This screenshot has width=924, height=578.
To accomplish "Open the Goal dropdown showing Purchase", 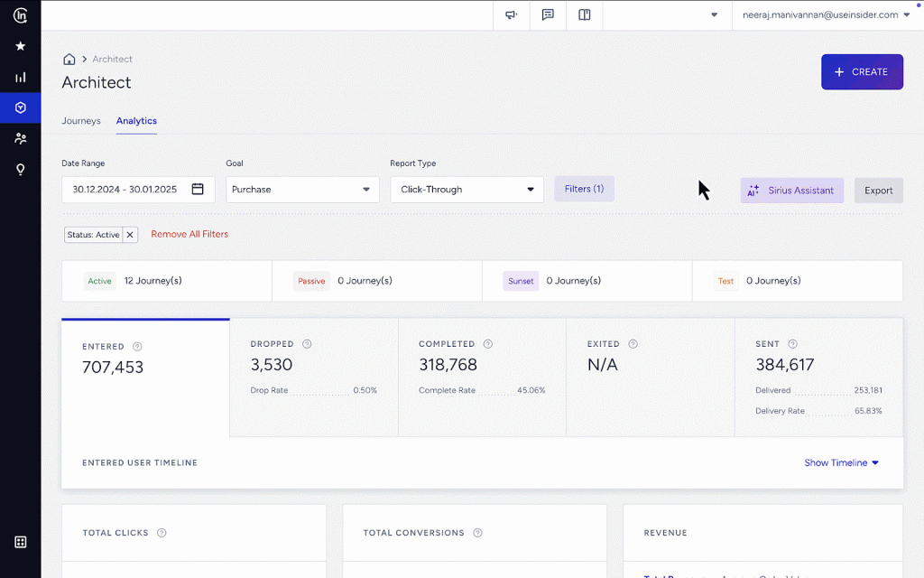I will [x=302, y=190].
